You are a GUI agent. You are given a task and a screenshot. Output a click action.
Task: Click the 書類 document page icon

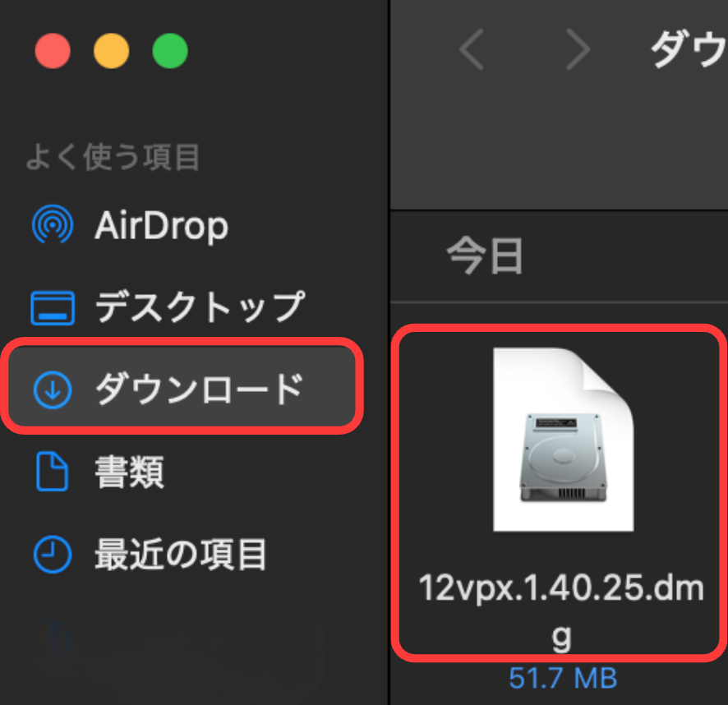pyautogui.click(x=53, y=472)
